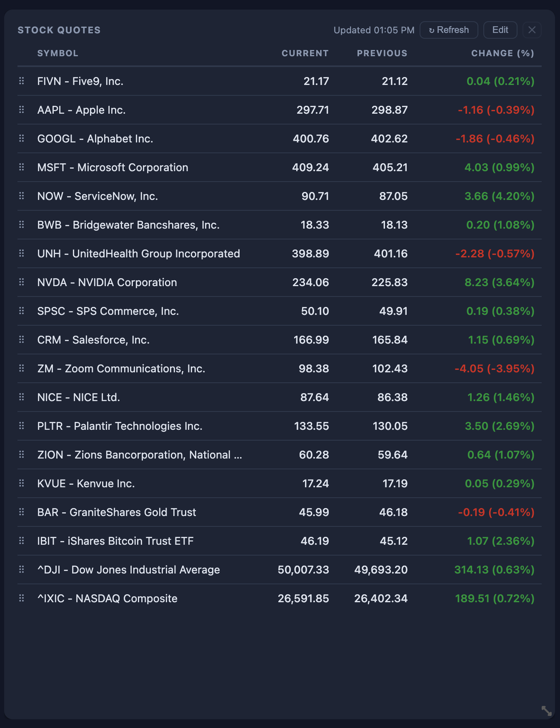Click the drag handle for BAR row
This screenshot has height=728, width=560.
point(22,512)
